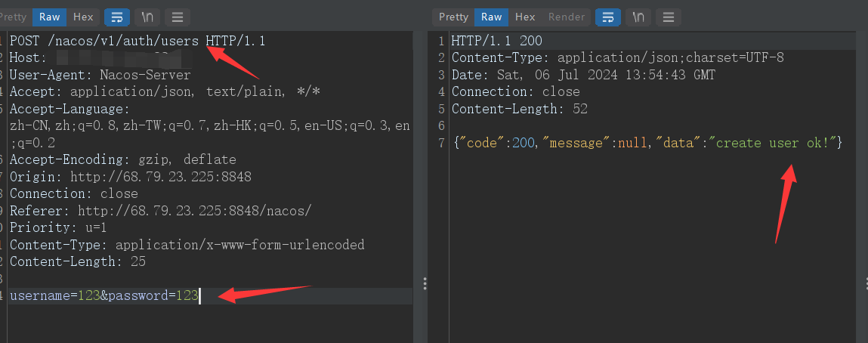Click the Origin header line

click(131, 177)
